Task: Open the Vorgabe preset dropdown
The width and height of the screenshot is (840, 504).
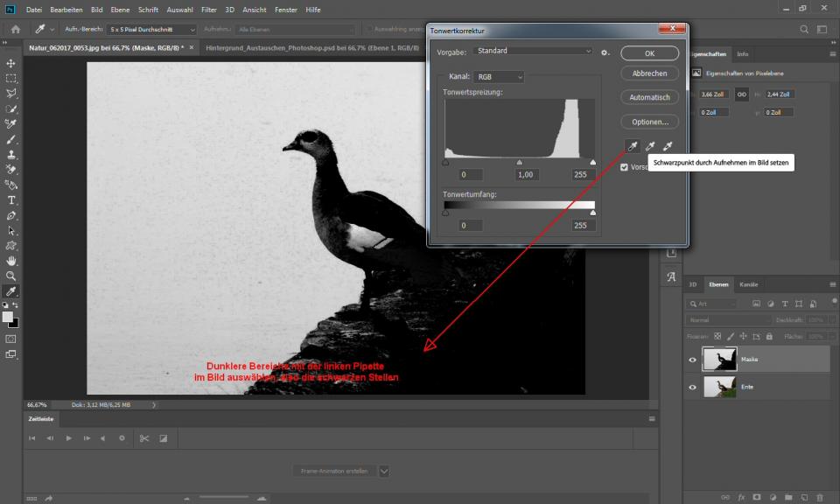Action: (x=535, y=52)
